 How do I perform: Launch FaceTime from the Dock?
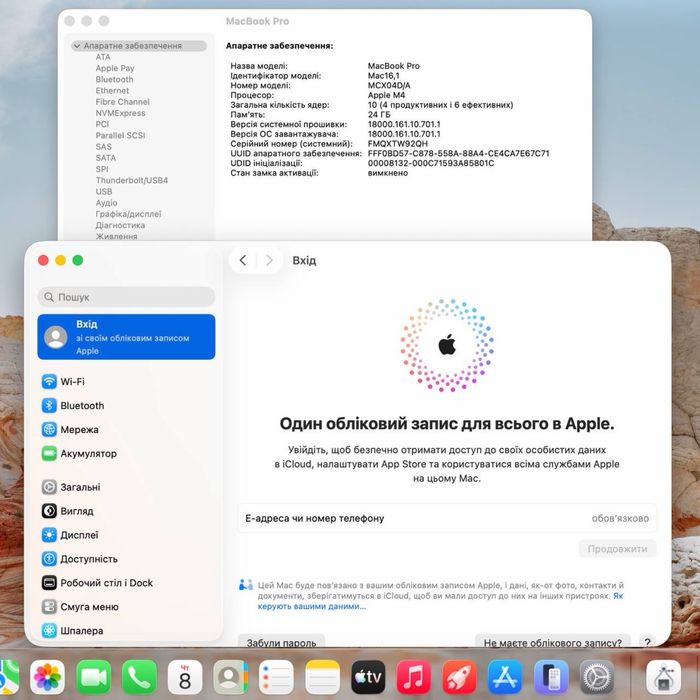click(x=93, y=677)
